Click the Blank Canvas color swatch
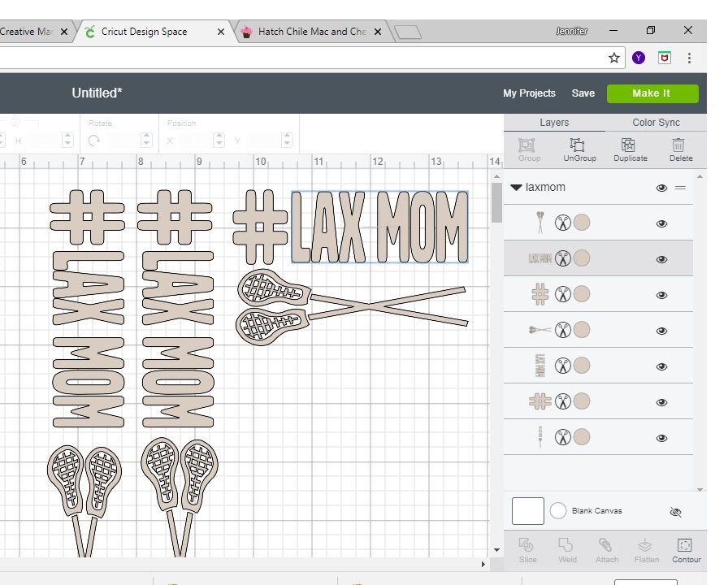Screen dimensions: 728x585 (x=527, y=511)
